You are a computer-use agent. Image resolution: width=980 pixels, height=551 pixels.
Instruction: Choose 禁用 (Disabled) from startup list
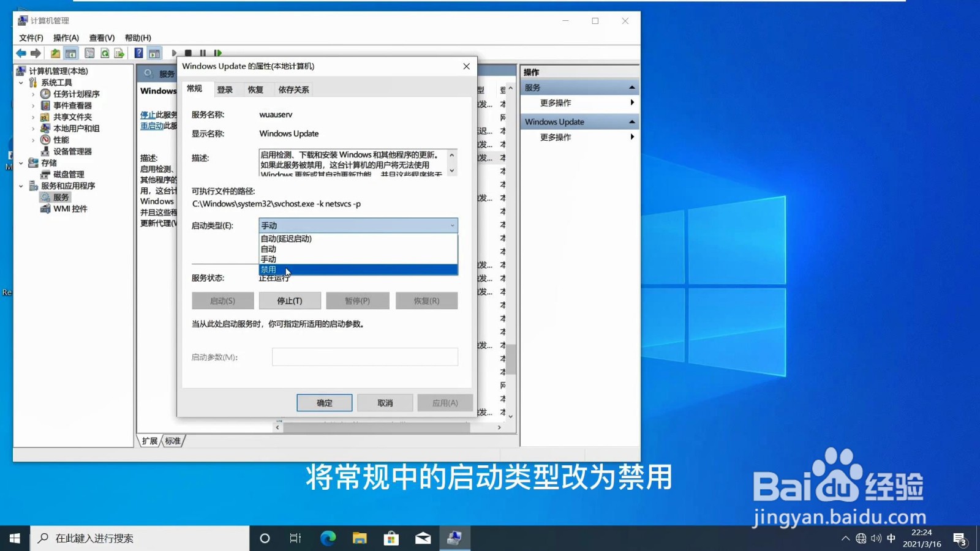click(x=358, y=269)
